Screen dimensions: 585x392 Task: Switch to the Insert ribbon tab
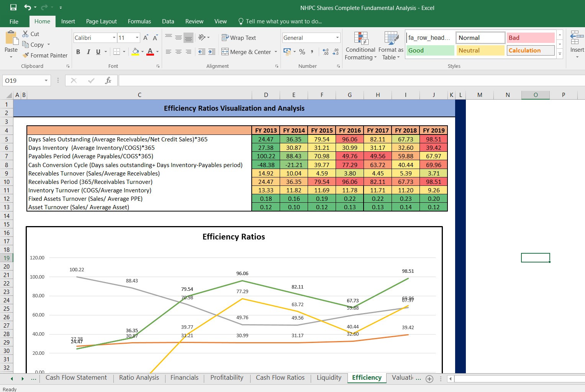68,21
